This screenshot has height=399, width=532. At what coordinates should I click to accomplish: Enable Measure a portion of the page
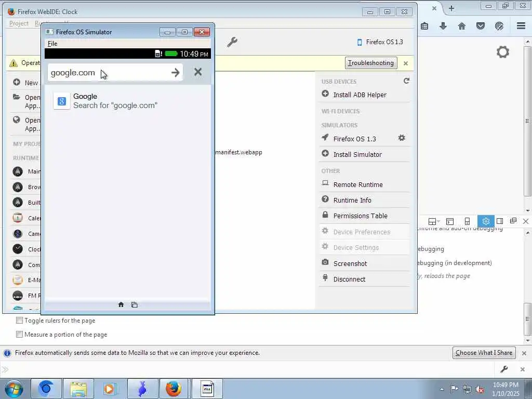pyautogui.click(x=20, y=334)
